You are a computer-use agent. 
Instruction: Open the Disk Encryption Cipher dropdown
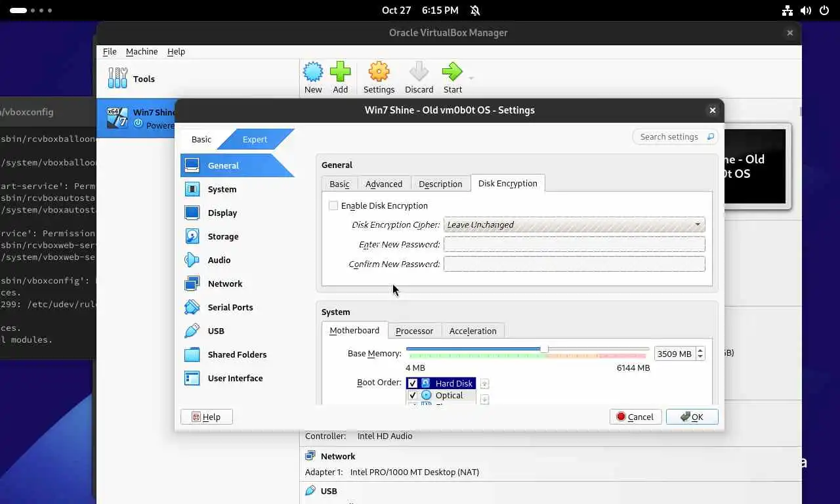click(574, 224)
